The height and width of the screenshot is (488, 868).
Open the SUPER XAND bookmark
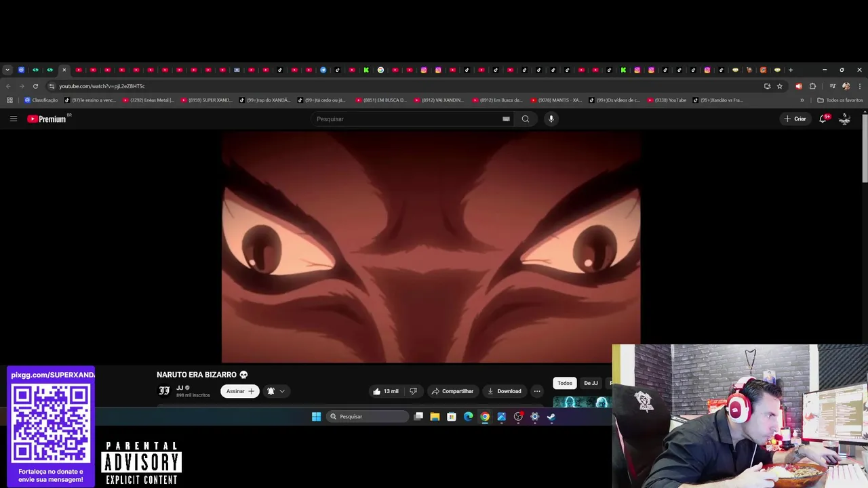point(207,100)
